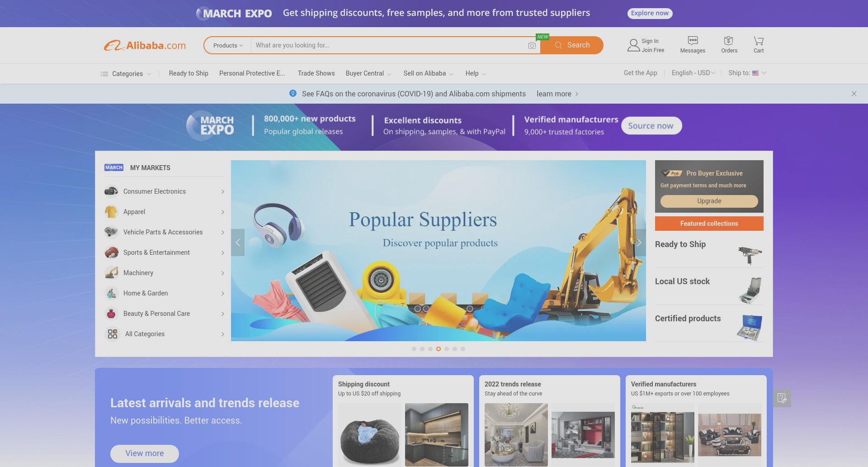Go to previous carousel slide arrow
Viewport: 868px width, 467px height.
coord(238,243)
